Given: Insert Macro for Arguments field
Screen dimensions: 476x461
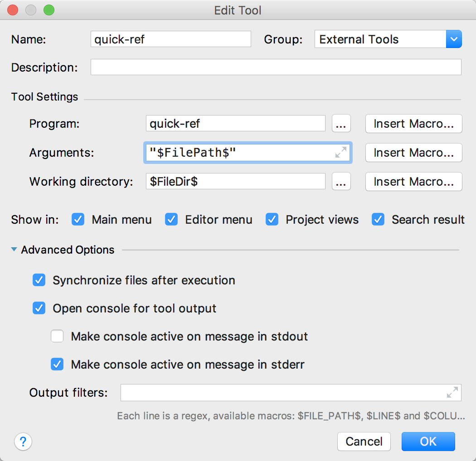Looking at the screenshot, I should coord(413,153).
